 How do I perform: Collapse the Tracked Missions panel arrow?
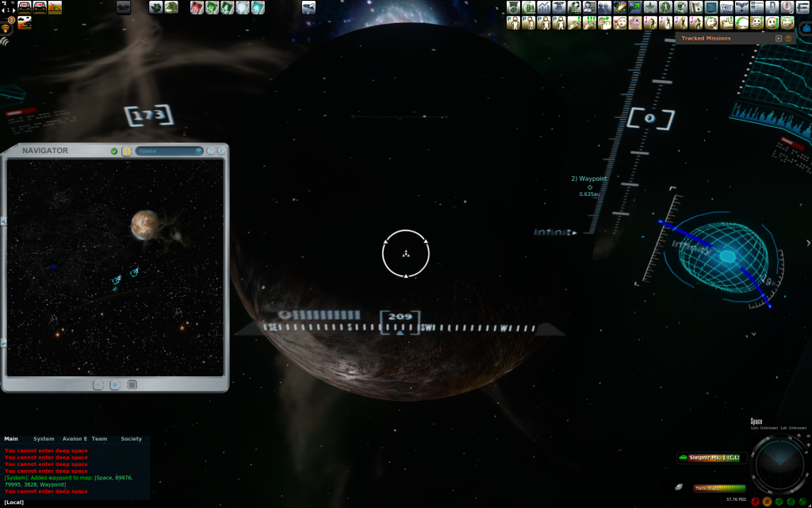click(x=779, y=38)
